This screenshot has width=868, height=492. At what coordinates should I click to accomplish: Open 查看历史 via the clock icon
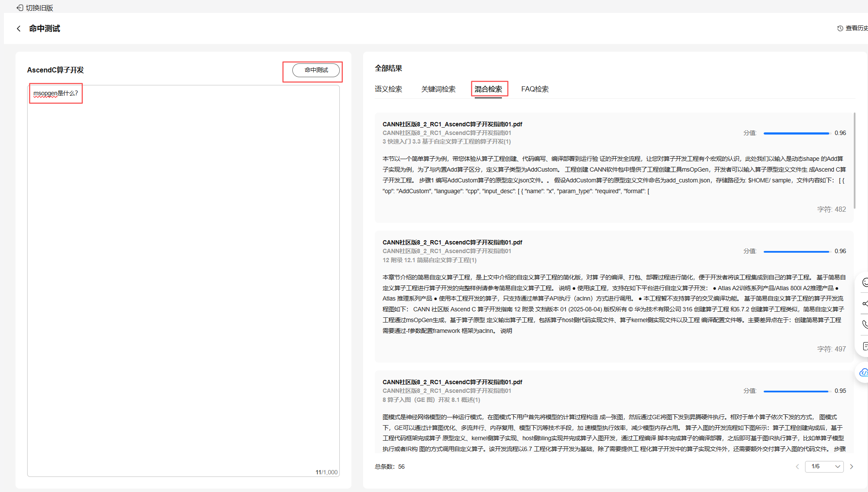point(840,28)
